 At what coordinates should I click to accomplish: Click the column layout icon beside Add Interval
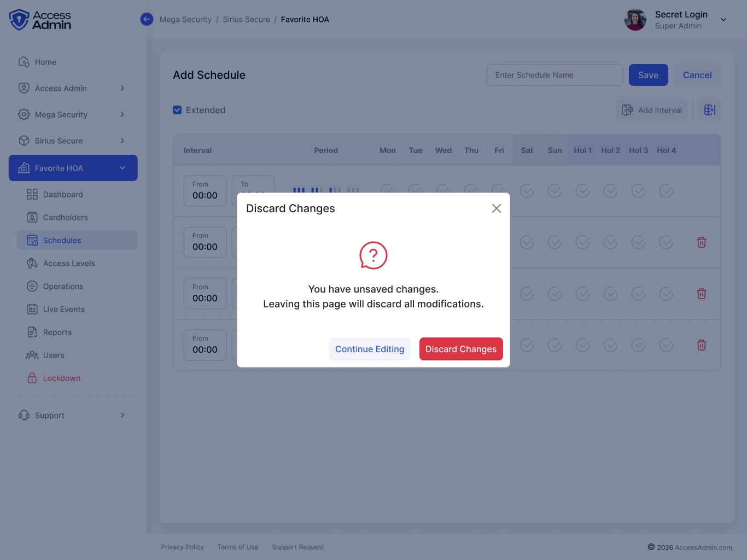pos(710,110)
